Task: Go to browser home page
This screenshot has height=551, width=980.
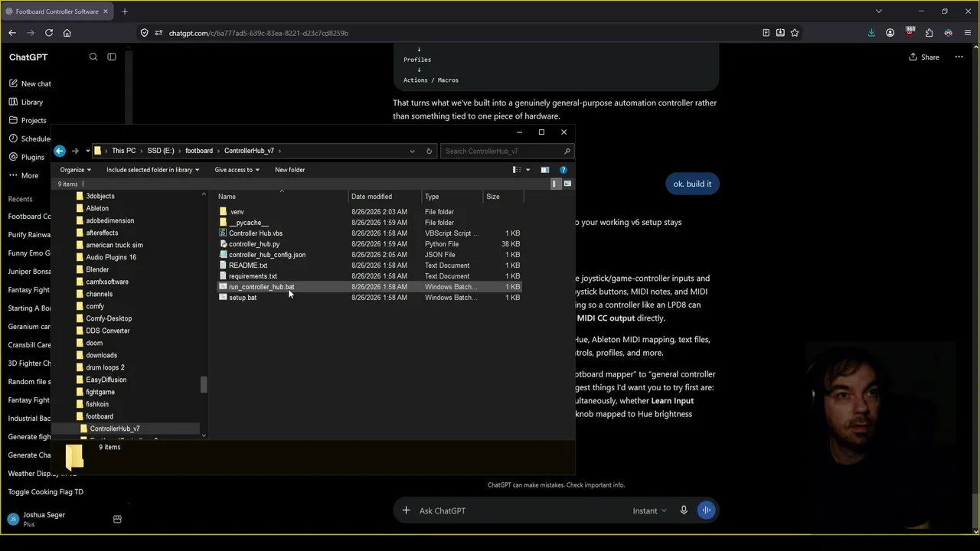Action: tap(67, 33)
